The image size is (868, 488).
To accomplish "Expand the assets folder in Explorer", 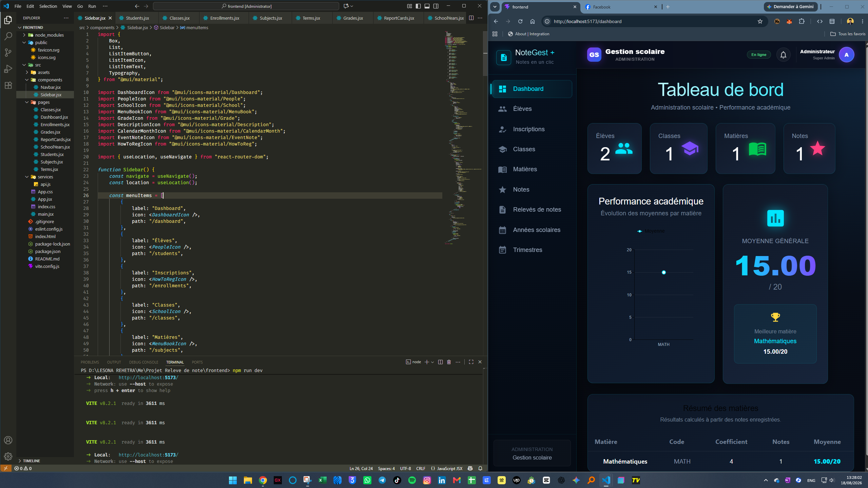I will tap(45, 72).
